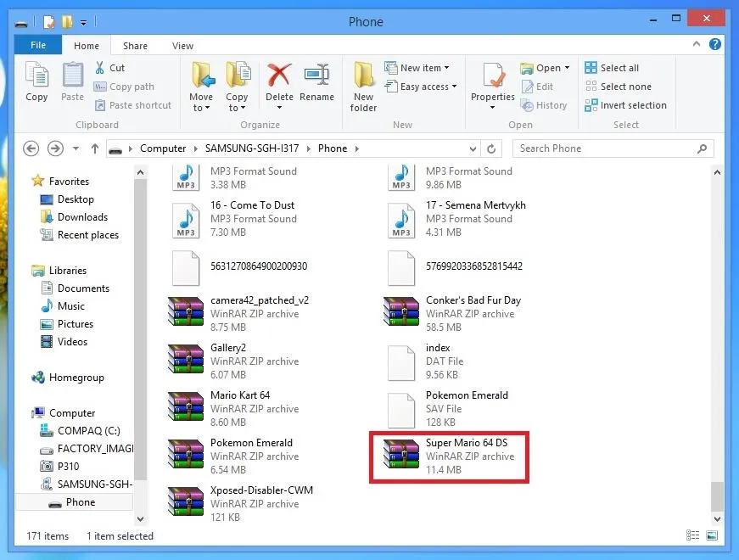Switch to large icons view in status bar
This screenshot has width=739, height=560.
click(x=712, y=535)
